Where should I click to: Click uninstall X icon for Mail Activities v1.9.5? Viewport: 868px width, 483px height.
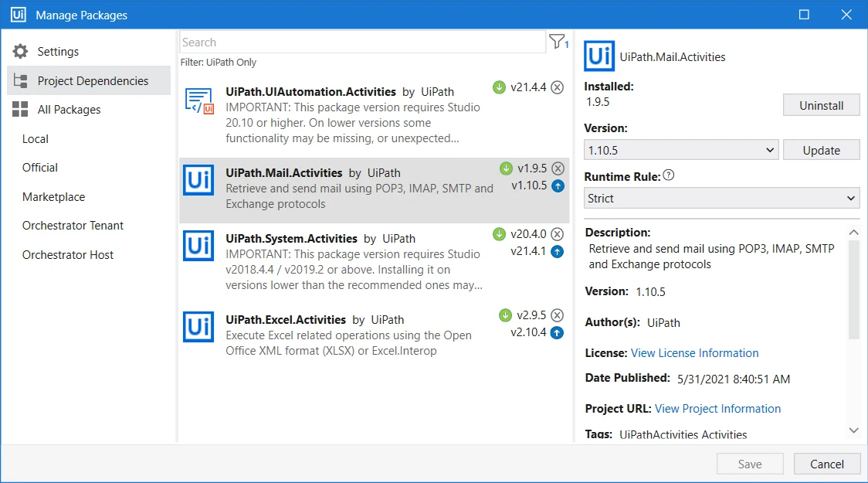coord(558,168)
